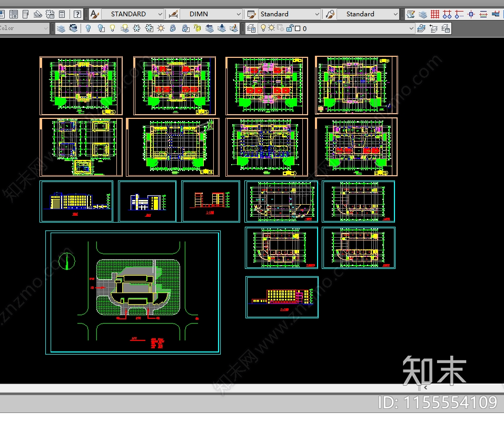Open the Text Style manager icon
The height and width of the screenshot is (423, 504).
tap(94, 14)
